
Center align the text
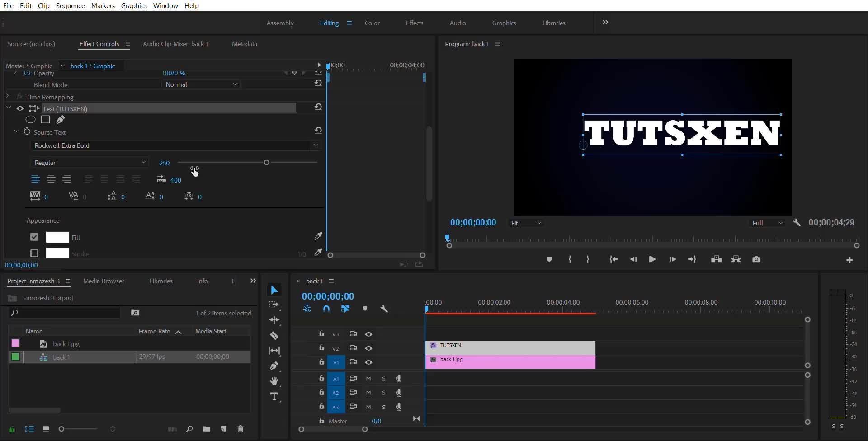click(51, 179)
